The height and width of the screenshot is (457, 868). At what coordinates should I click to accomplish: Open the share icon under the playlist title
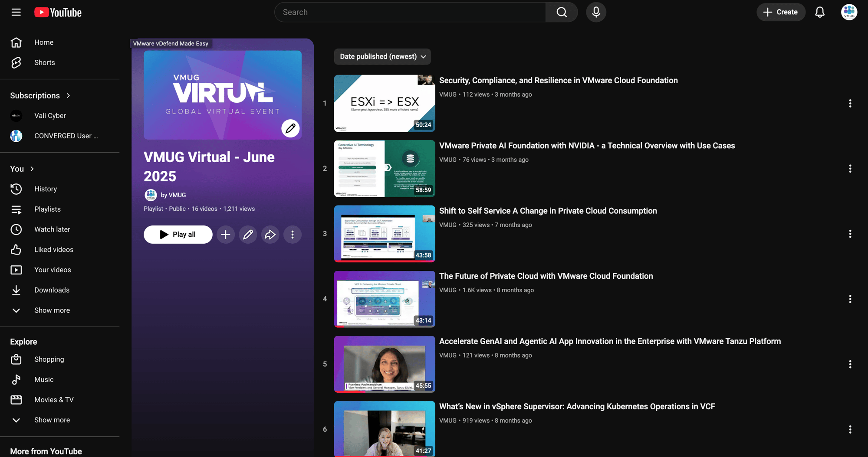[x=270, y=235]
